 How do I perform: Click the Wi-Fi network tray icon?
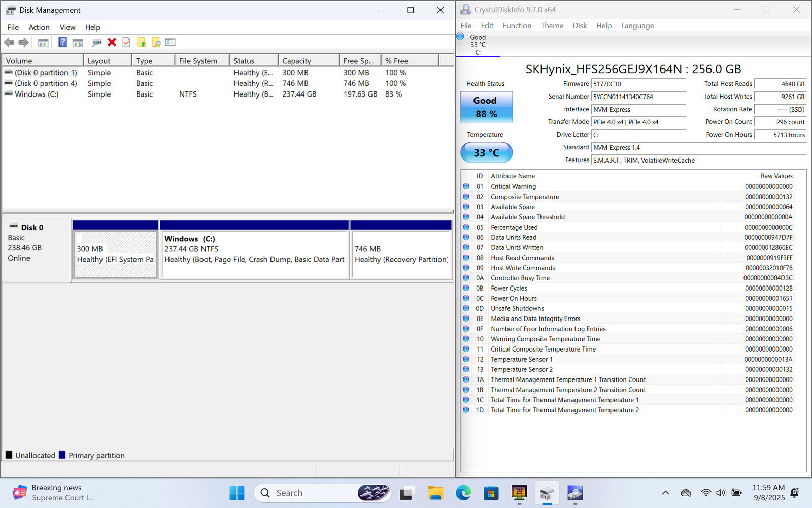[706, 493]
